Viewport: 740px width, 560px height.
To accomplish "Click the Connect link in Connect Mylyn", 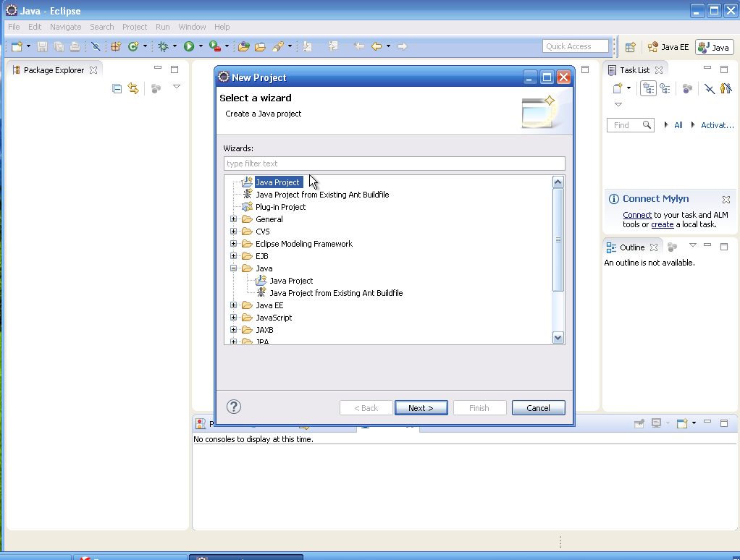I will click(637, 215).
